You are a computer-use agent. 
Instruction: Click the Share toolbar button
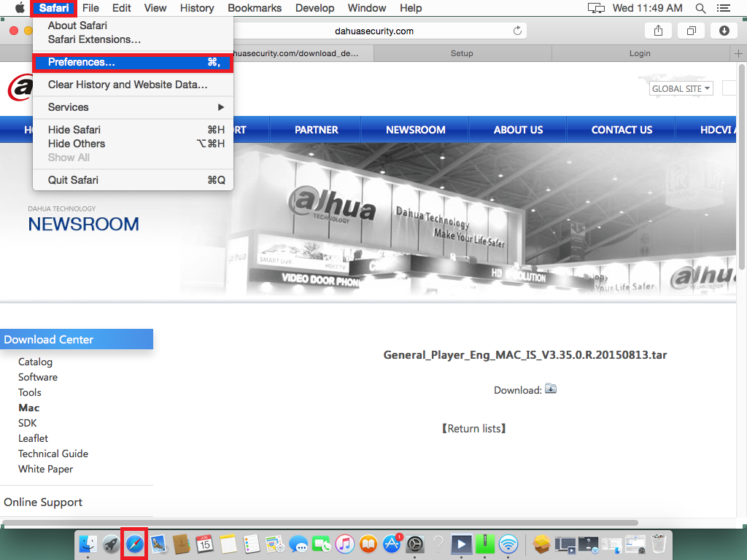658,31
